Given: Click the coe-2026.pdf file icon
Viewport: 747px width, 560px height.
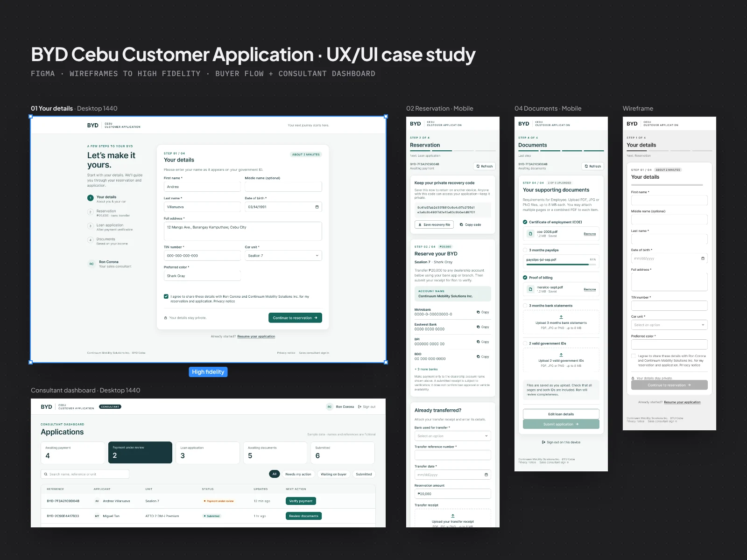Looking at the screenshot, I should (x=530, y=234).
